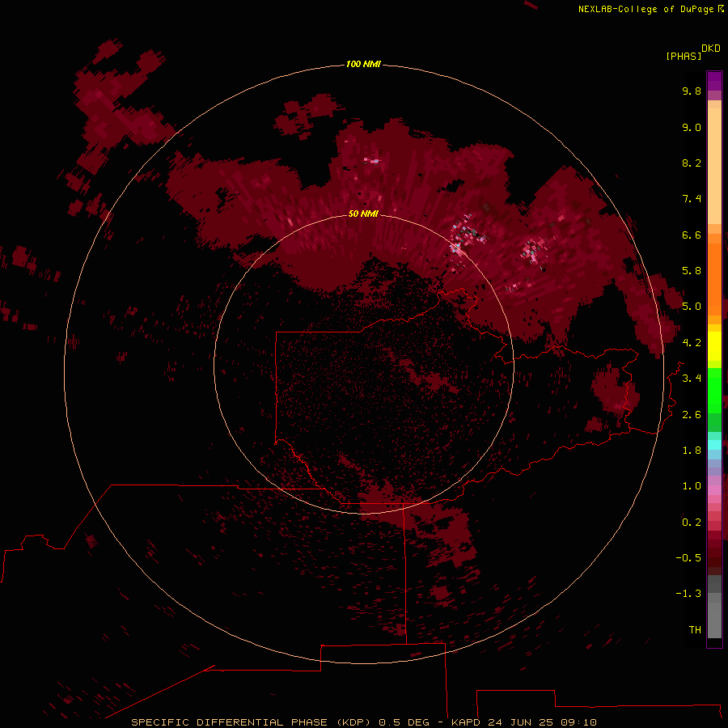Click the -0.5 value on the color scale
The image size is (728, 728).
(x=688, y=558)
